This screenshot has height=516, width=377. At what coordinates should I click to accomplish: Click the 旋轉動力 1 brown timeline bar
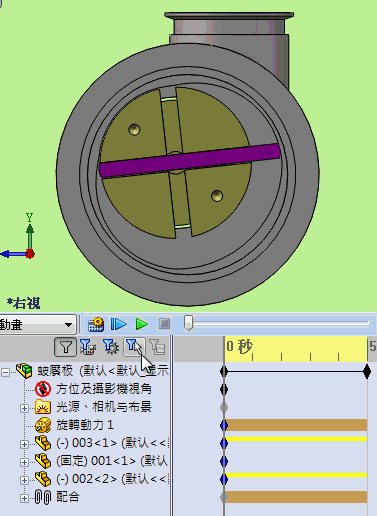[x=296, y=425]
